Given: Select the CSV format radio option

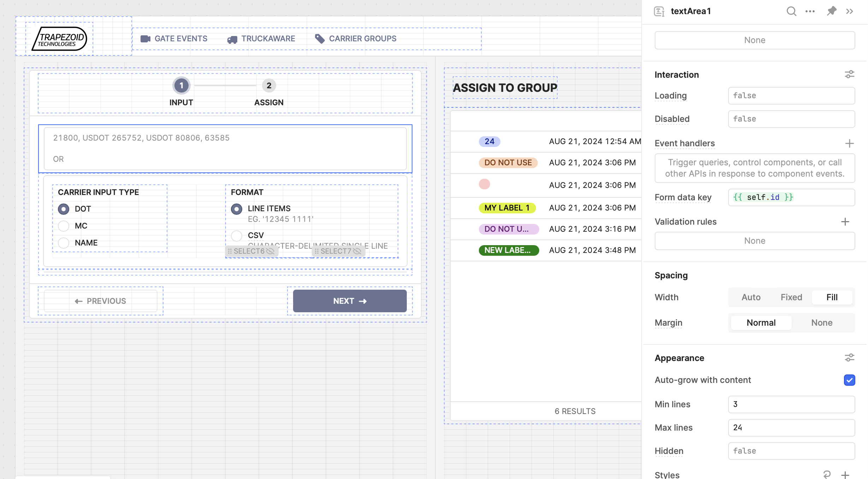Looking at the screenshot, I should 237,235.
